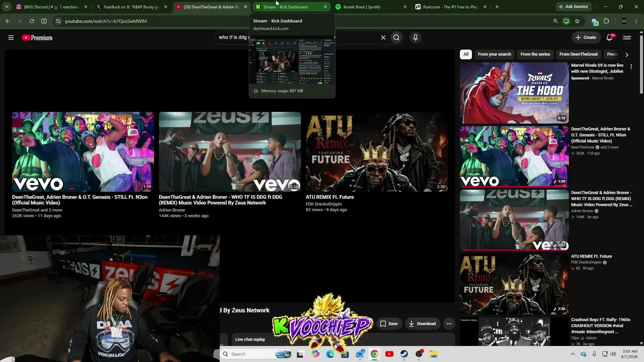Reload the page in Chrome
Screen dimensions: 644x362
coord(32,21)
